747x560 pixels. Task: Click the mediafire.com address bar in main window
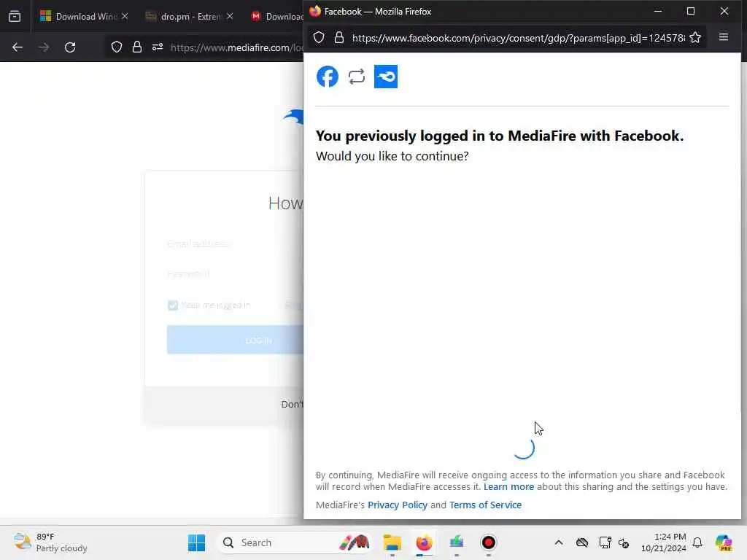(x=237, y=47)
